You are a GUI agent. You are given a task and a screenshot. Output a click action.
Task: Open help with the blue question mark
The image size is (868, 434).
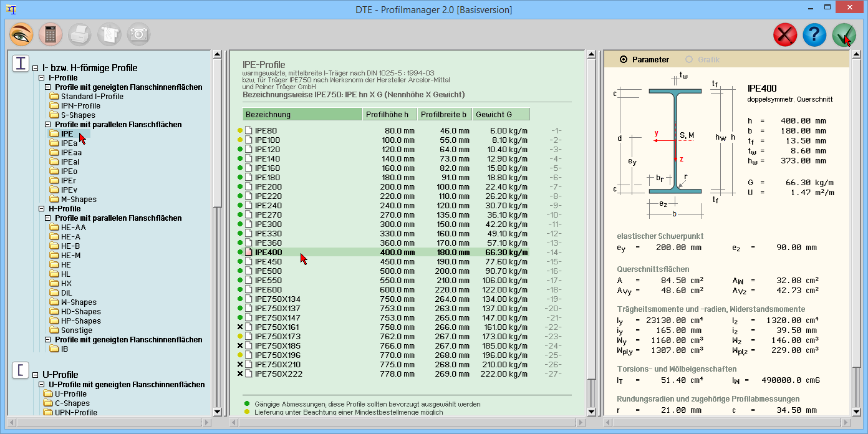click(814, 34)
